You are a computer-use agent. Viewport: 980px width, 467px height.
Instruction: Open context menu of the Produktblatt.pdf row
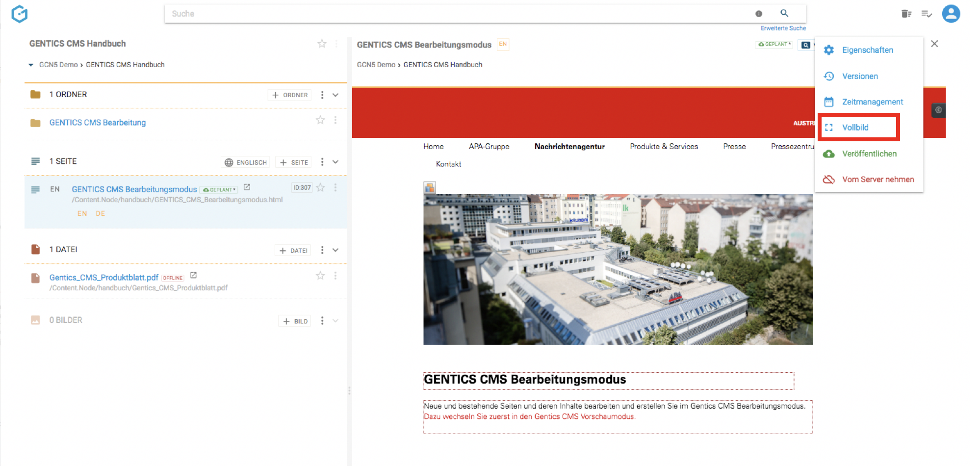pos(335,276)
